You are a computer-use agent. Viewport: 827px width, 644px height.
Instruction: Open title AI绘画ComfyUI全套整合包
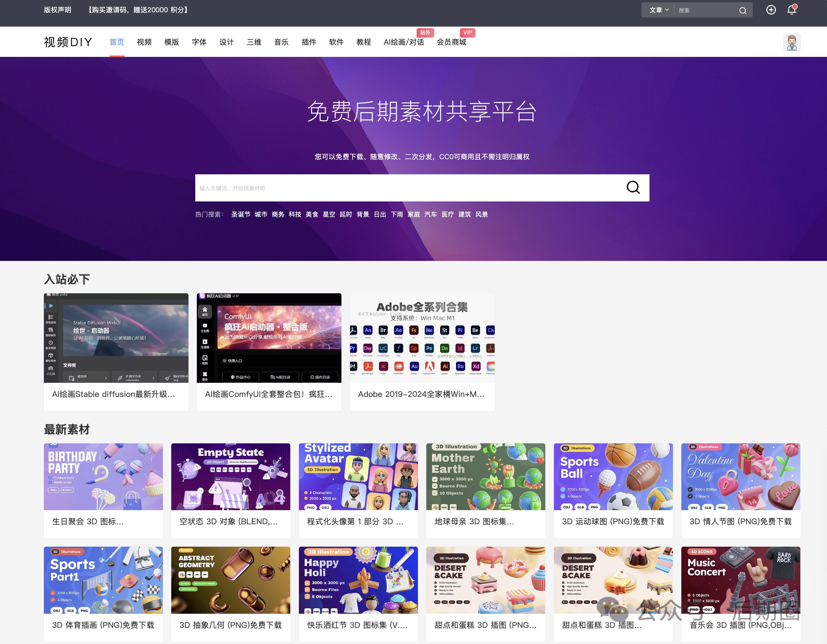point(269,394)
